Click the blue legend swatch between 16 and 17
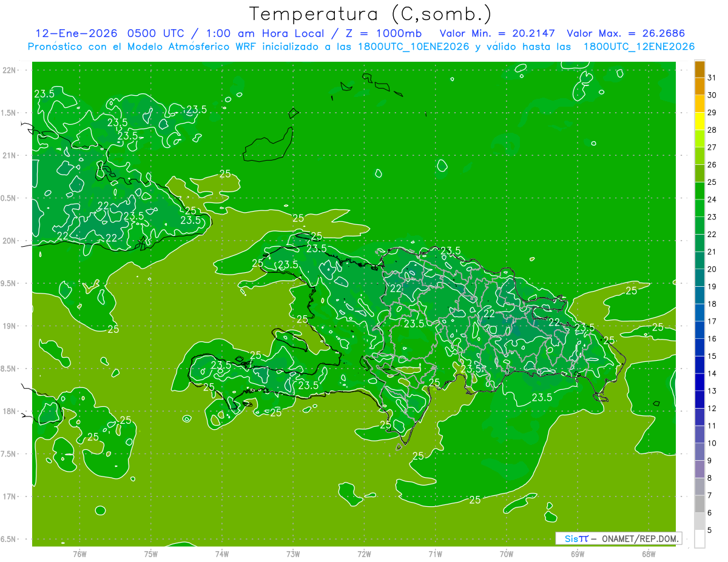Viewport: 728px width, 562px height. [x=699, y=330]
